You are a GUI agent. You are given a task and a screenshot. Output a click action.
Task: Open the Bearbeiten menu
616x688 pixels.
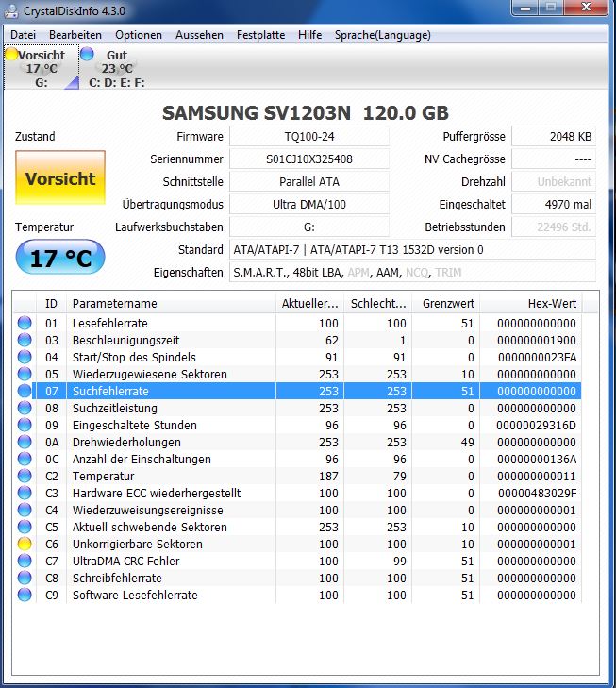tap(75, 35)
